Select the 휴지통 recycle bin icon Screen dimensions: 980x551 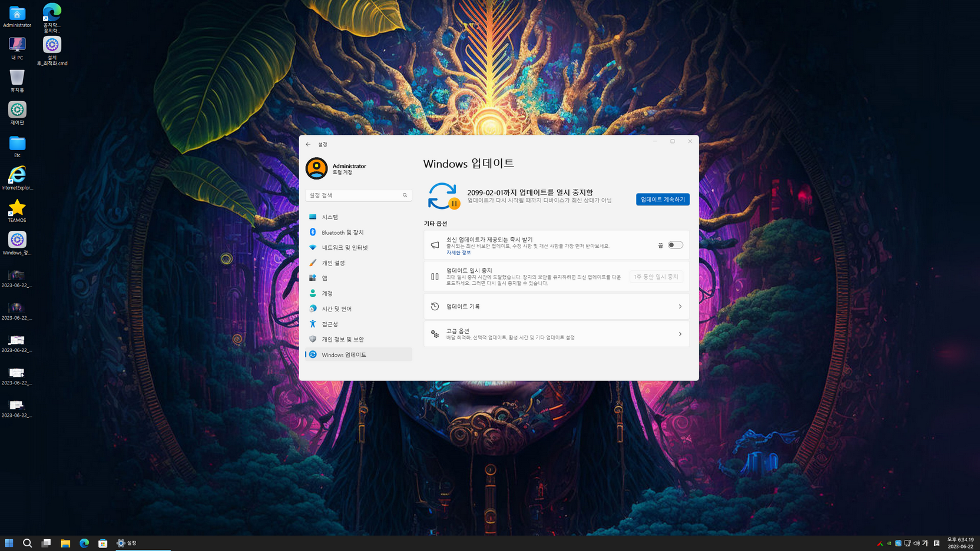(x=17, y=81)
